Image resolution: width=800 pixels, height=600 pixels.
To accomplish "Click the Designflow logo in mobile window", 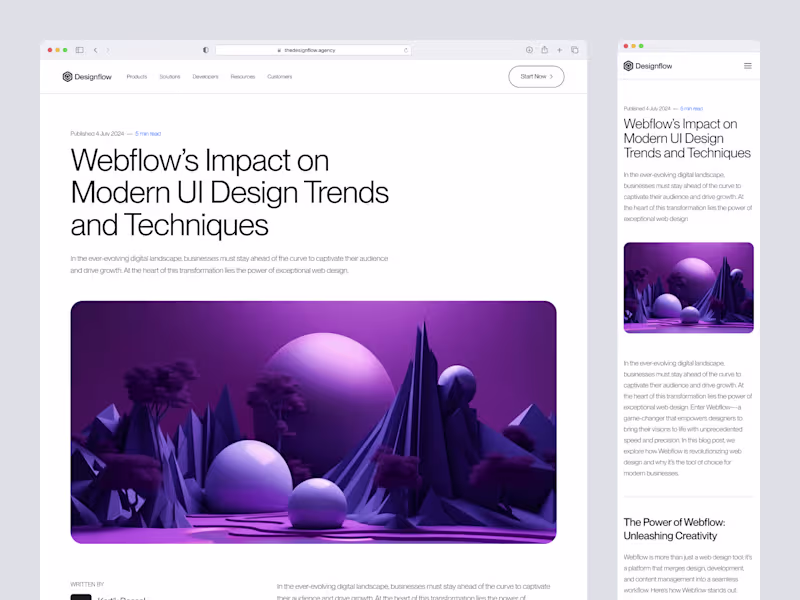I will 647,66.
